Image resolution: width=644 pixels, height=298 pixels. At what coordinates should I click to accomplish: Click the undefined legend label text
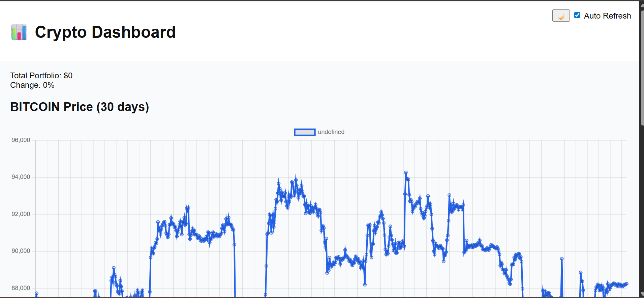pos(331,132)
